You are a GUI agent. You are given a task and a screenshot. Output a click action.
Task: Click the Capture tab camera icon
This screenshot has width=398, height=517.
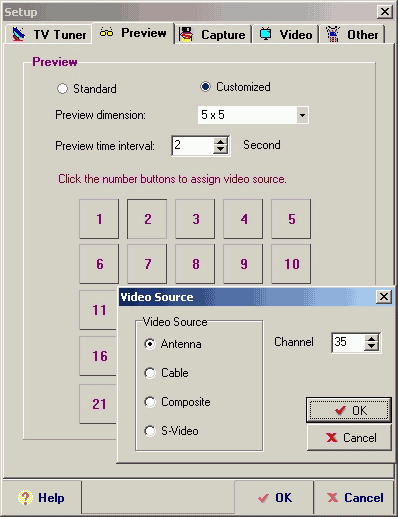[186, 34]
